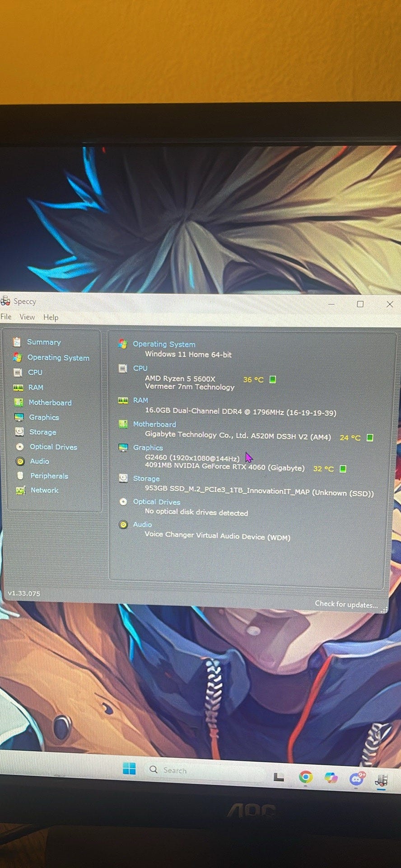Select the CPU chip icon in sidebar

click(x=18, y=373)
